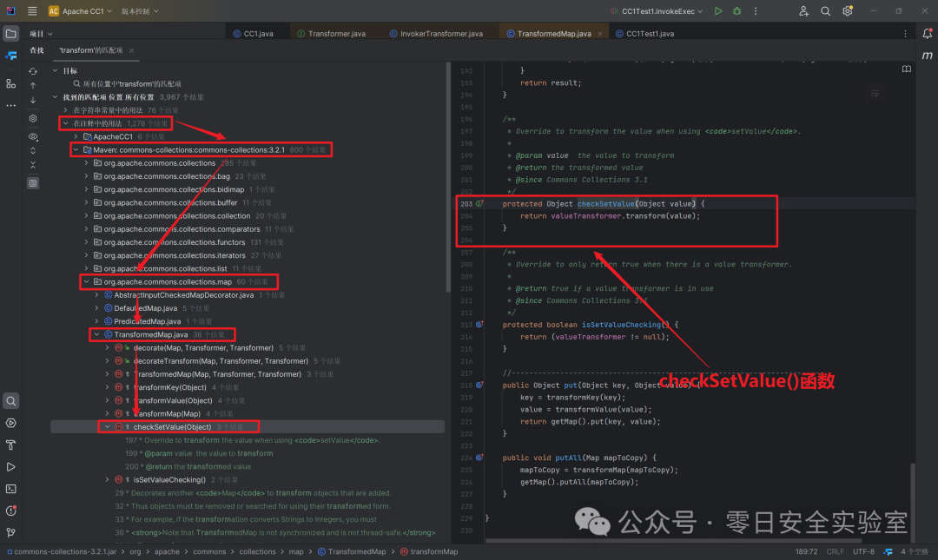This screenshot has height=560, width=938.
Task: Debug CC1Test1.invokeExec with the bug icon
Action: point(737,10)
